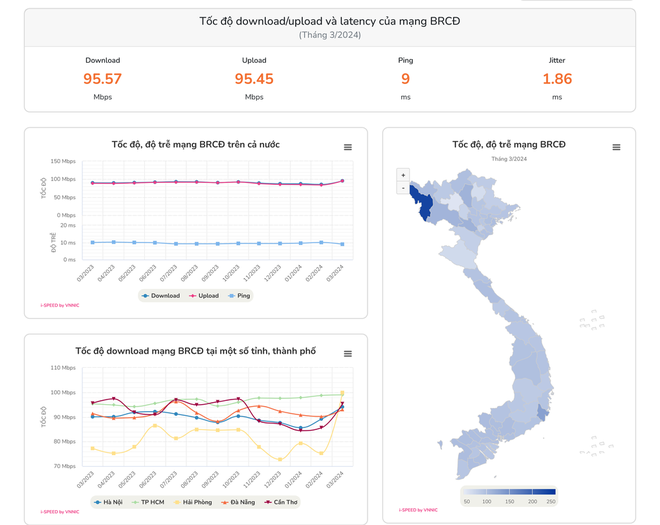This screenshot has height=525, width=660.
Task: Toggle the Download series in legend
Action: point(160,295)
